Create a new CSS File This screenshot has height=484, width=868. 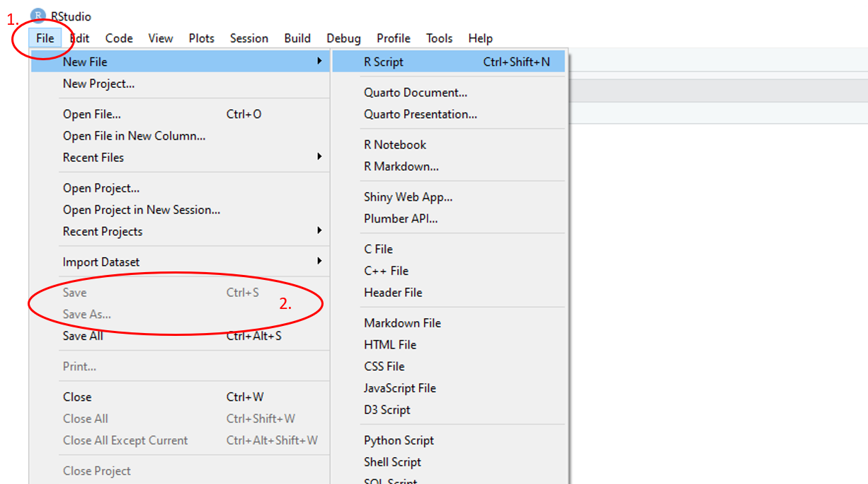(449, 366)
